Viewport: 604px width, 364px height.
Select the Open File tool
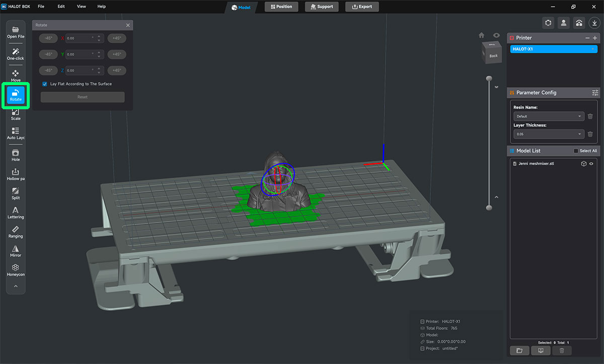[x=16, y=32]
